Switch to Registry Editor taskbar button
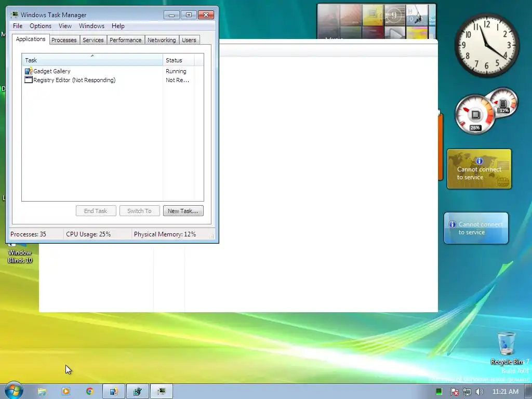532x399 pixels. (x=137, y=392)
